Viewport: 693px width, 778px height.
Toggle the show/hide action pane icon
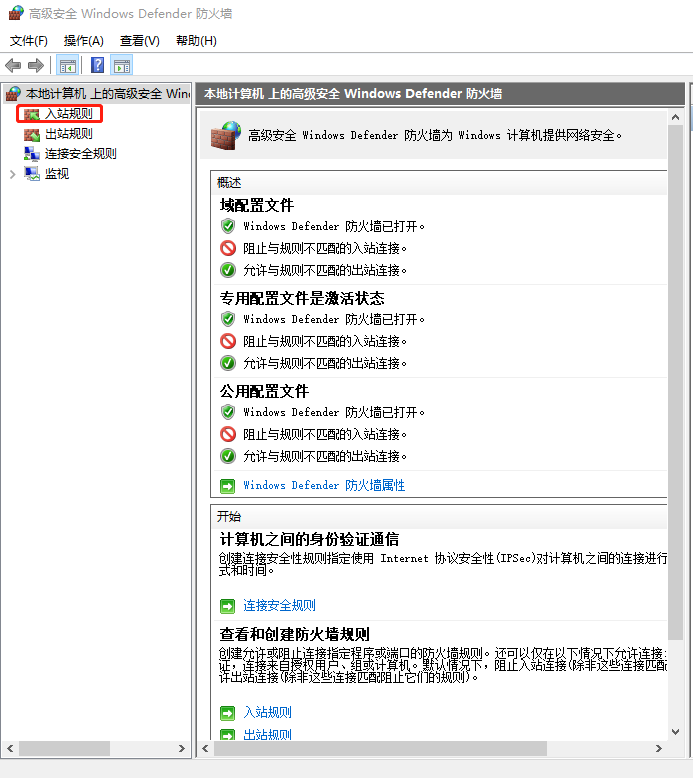tap(122, 65)
